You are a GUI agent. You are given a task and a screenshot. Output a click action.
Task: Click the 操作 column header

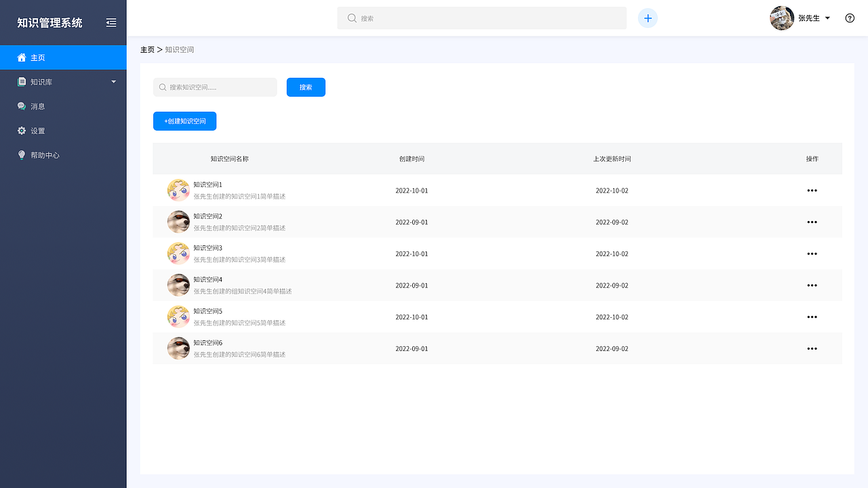(x=812, y=159)
